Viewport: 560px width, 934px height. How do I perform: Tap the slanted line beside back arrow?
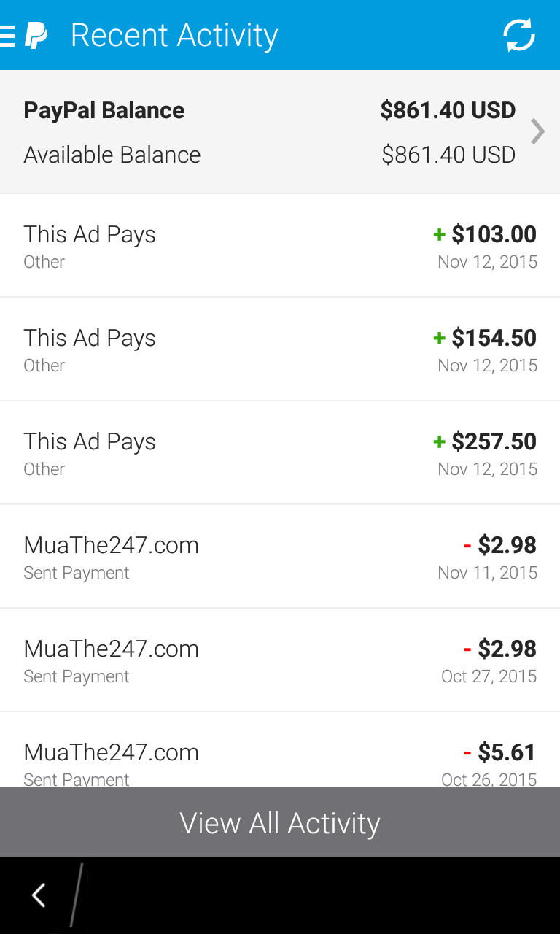tap(76, 895)
